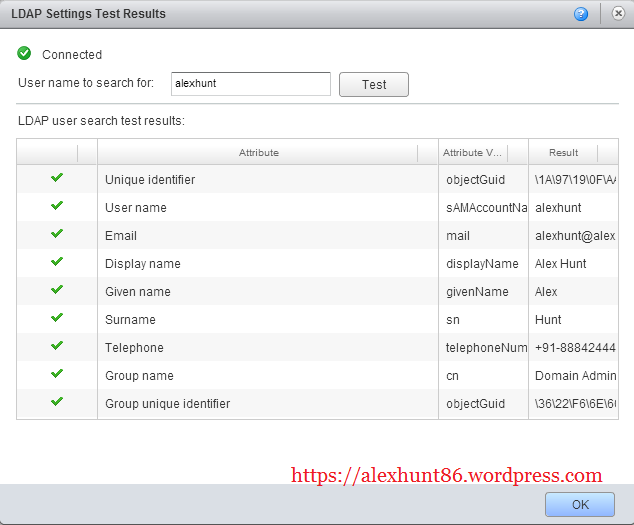Click the green checkmark in the Email row
Viewport: 634px width, 525px height.
[x=57, y=234]
